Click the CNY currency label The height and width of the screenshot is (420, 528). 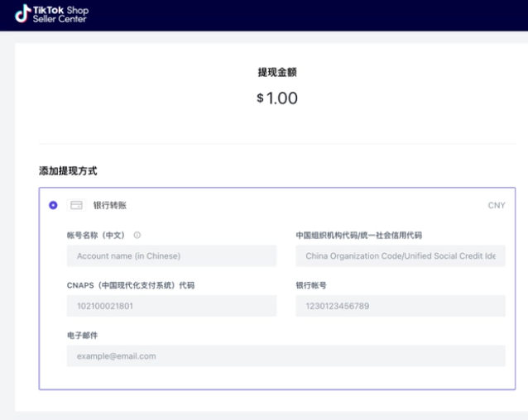[497, 205]
